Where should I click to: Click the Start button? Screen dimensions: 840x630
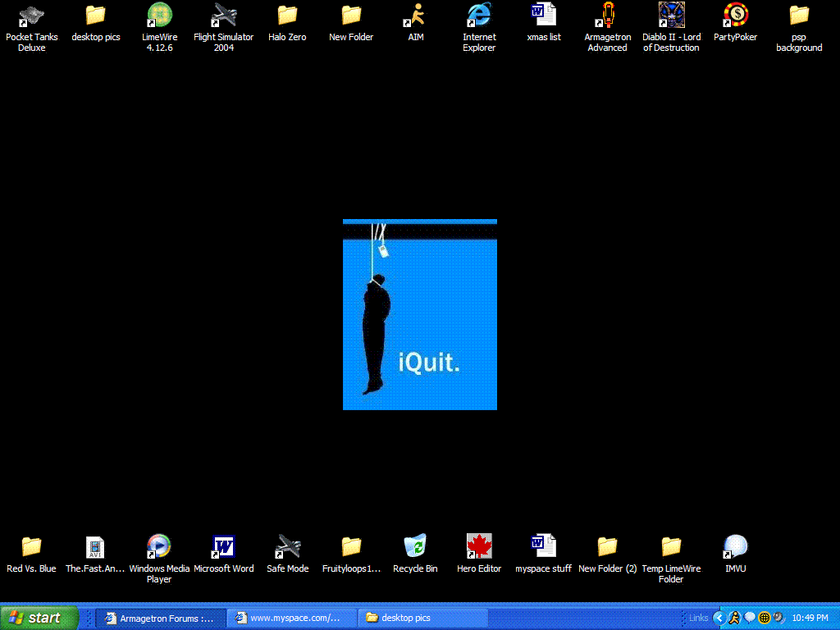(x=39, y=618)
